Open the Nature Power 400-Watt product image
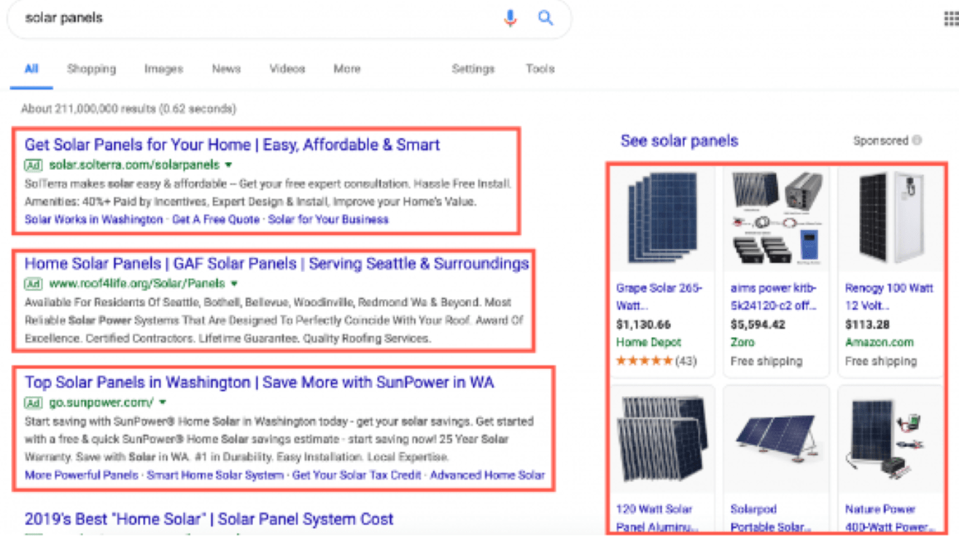The image size is (959, 560). [x=891, y=440]
